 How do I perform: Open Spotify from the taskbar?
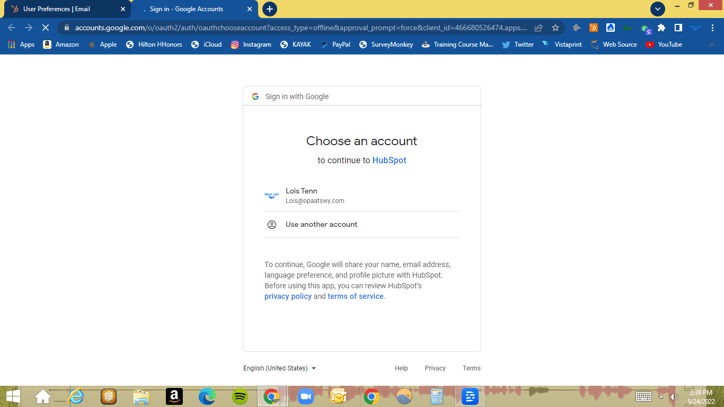point(240,397)
